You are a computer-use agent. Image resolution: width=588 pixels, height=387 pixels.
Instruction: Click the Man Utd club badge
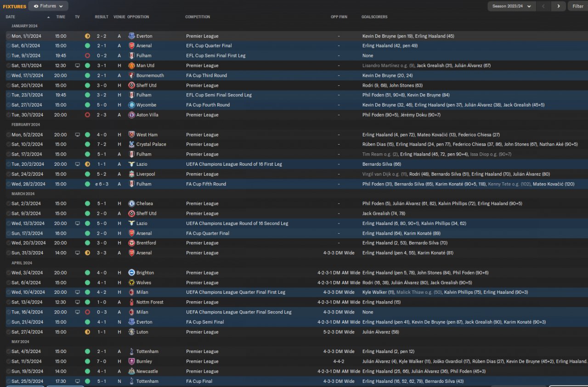point(131,66)
